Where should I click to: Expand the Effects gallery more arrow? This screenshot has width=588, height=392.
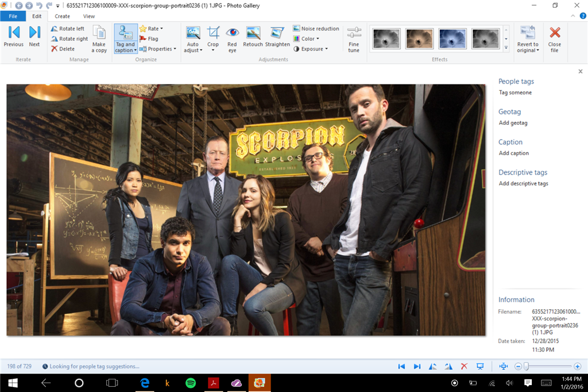pyautogui.click(x=506, y=48)
